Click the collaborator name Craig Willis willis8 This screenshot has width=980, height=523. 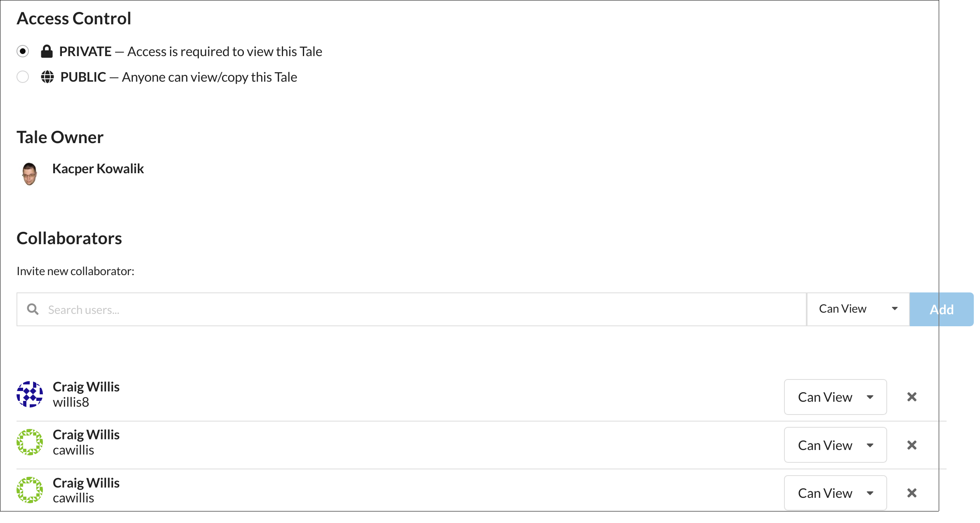[86, 386]
